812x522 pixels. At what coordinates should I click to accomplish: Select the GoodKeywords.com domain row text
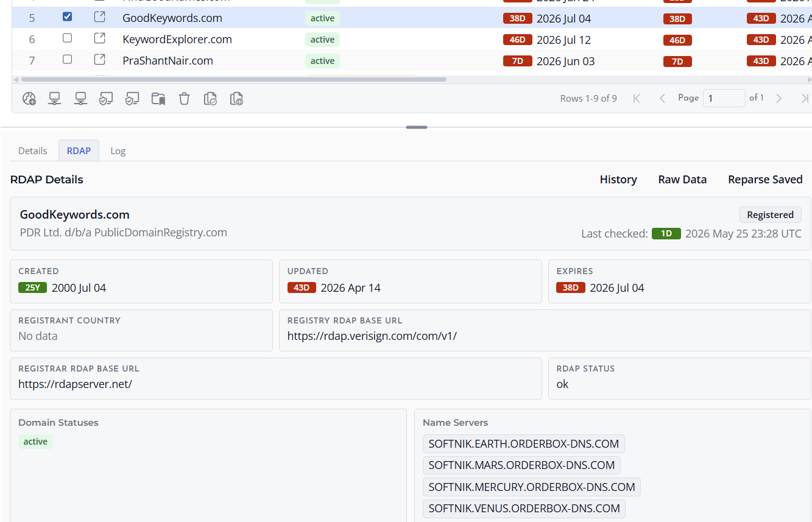click(172, 18)
